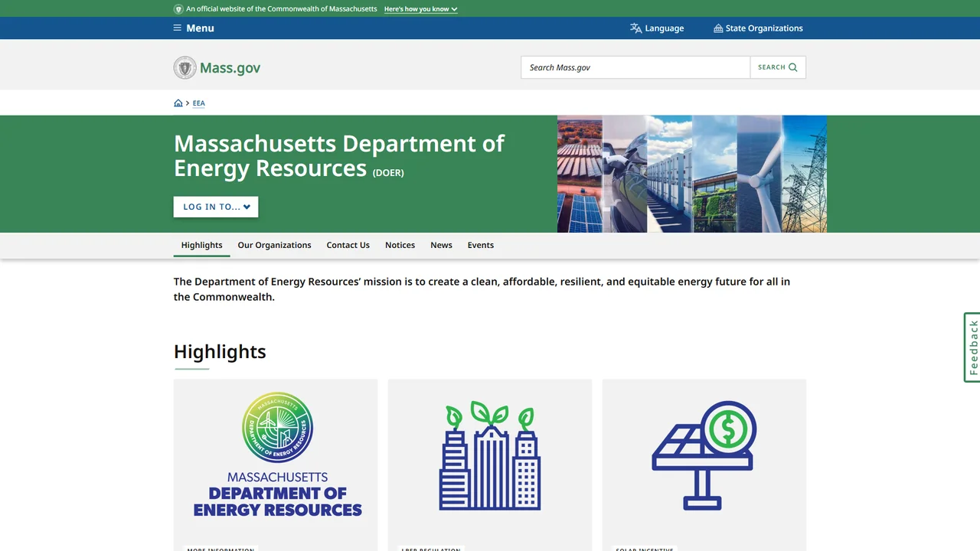The width and height of the screenshot is (980, 551).
Task: Click the search magnifying glass icon
Action: tap(793, 67)
